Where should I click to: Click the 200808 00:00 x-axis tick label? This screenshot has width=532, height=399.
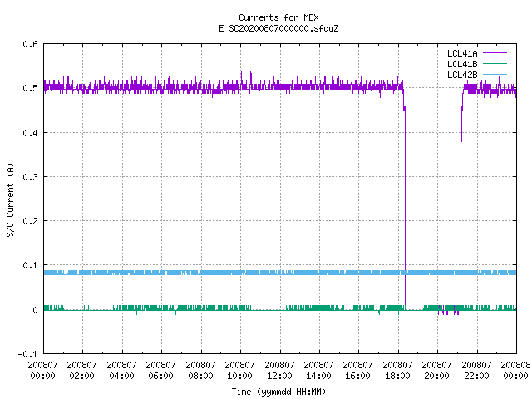tap(515, 371)
